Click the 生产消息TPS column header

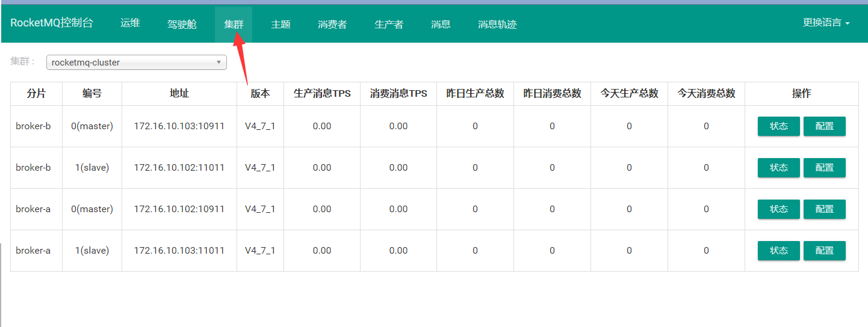point(322,94)
